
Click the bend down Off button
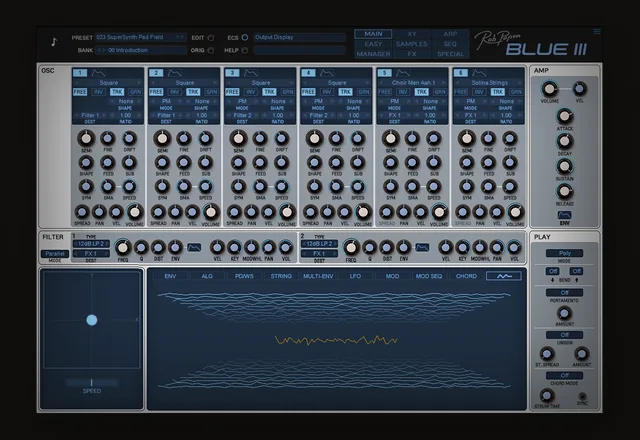pyautogui.click(x=553, y=271)
